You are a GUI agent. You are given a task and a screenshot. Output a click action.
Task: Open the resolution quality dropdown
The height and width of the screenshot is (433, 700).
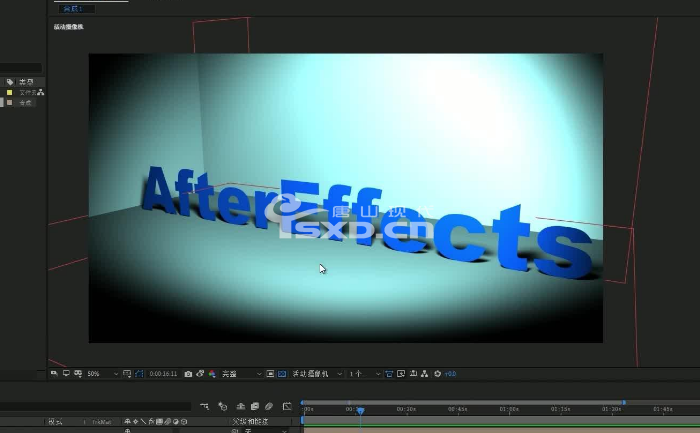(241, 374)
